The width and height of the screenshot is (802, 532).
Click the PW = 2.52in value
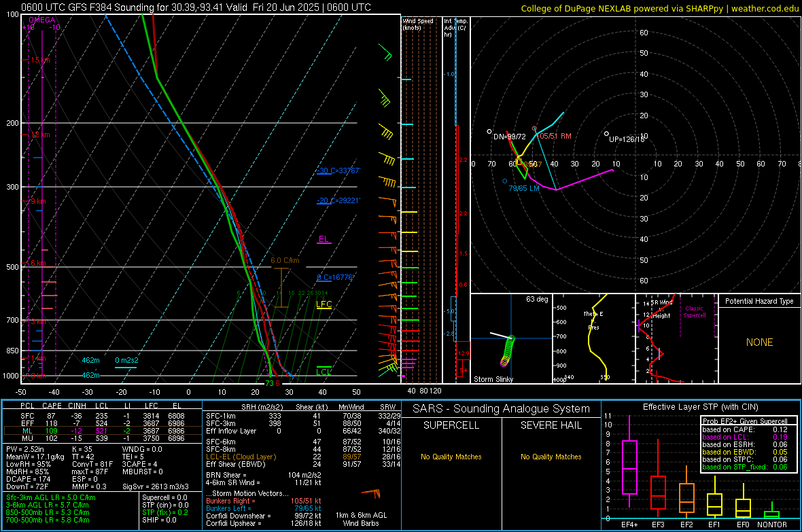[25, 449]
